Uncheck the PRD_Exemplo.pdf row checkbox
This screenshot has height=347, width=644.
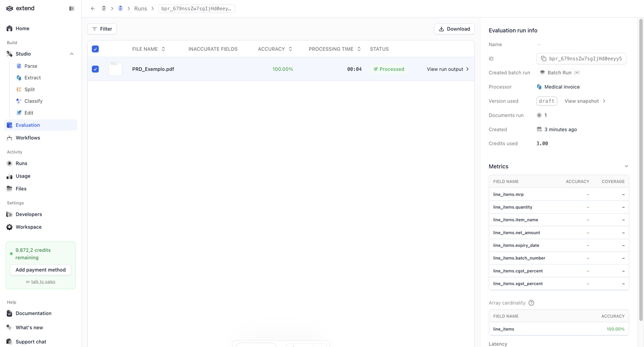coord(95,69)
